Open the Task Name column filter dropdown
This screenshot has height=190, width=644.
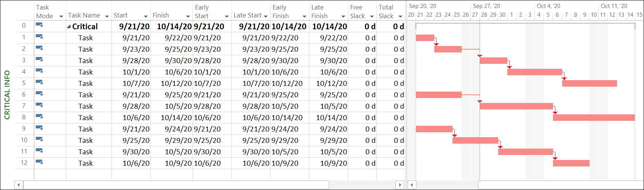106,16
